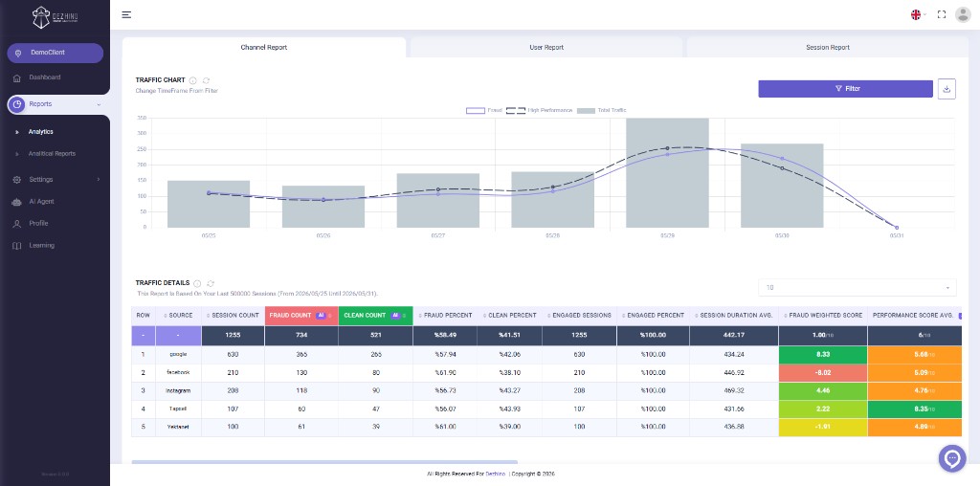Toggle Fraud series in chart legend
The height and width of the screenshot is (486, 980).
pos(484,111)
